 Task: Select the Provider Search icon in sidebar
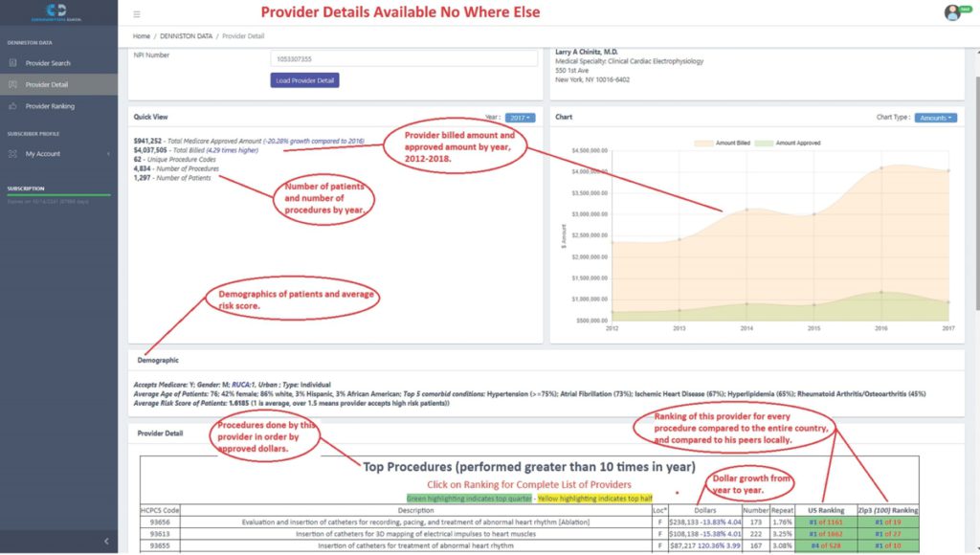tap(12, 62)
